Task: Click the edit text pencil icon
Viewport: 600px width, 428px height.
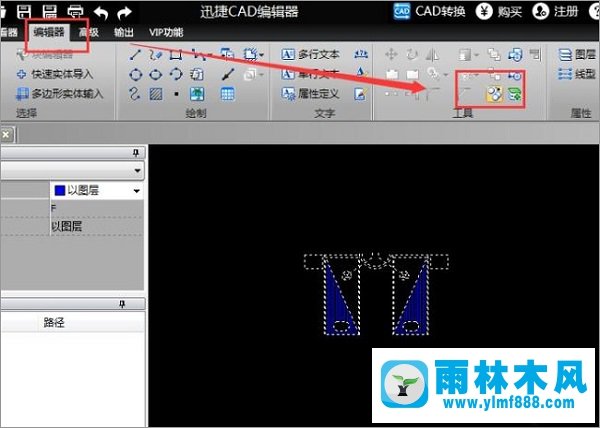Action: (360, 94)
